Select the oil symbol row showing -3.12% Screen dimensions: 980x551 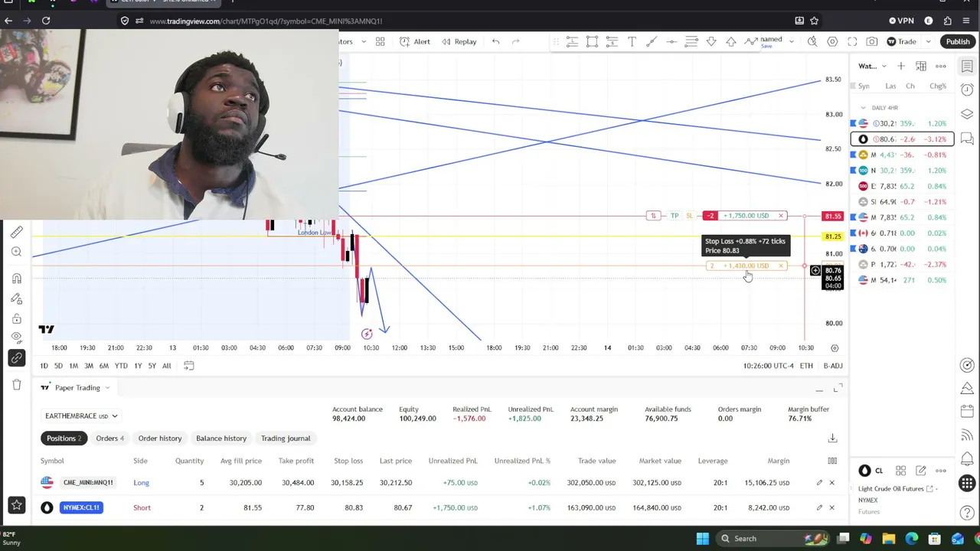(902, 139)
